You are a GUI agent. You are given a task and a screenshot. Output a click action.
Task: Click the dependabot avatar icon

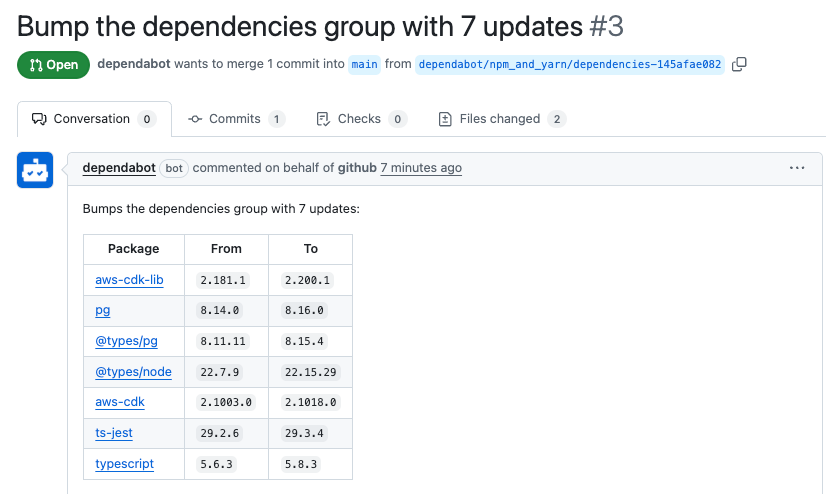pos(35,170)
